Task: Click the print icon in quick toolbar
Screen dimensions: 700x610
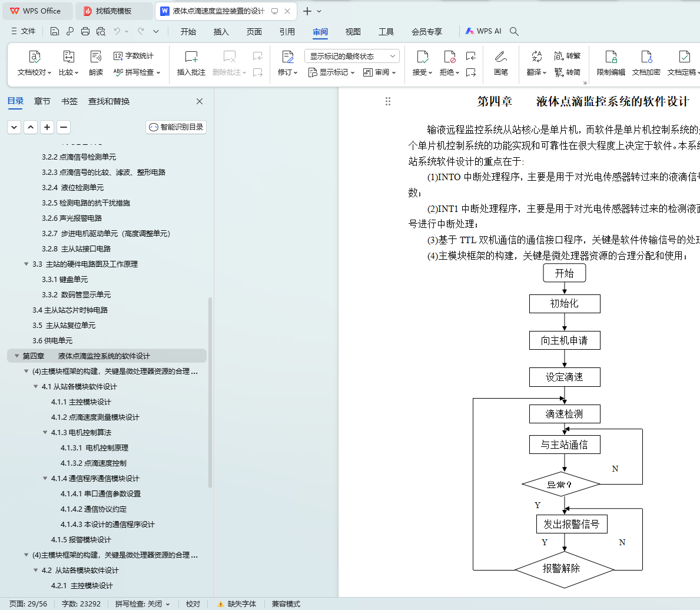Action: coord(85,31)
